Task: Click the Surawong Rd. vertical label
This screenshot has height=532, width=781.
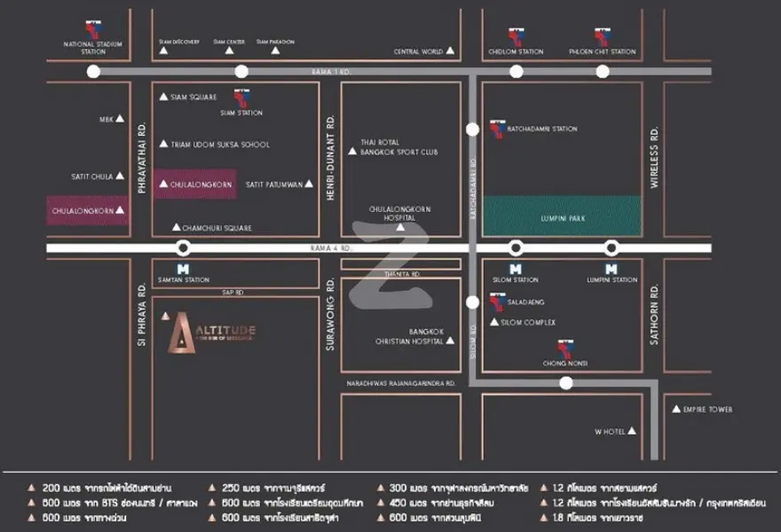Action: click(x=330, y=315)
